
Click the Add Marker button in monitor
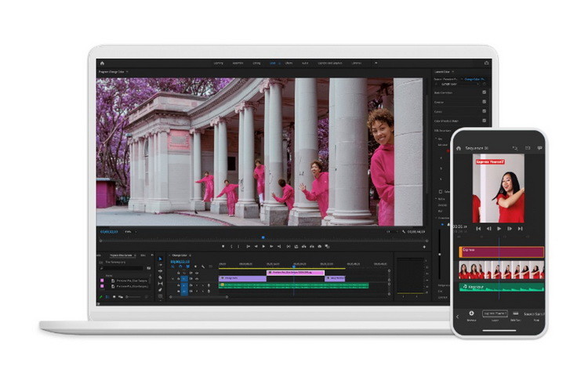[223, 247]
